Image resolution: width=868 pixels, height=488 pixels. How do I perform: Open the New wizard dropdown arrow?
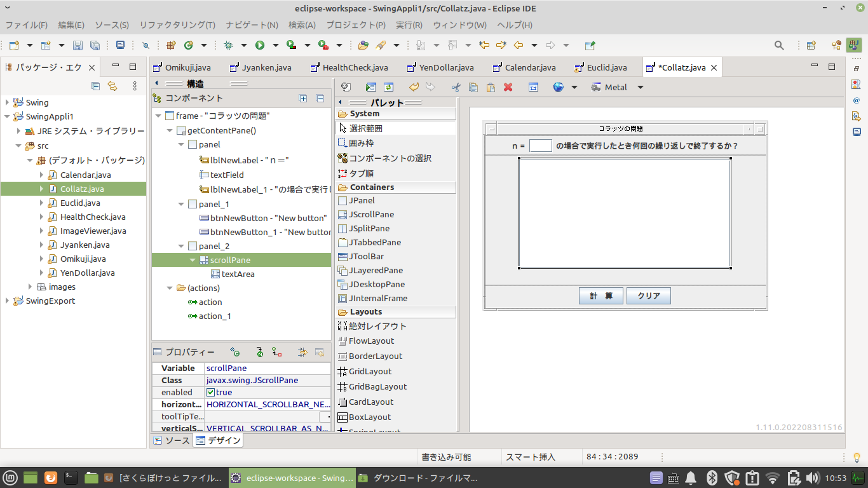pyautogui.click(x=29, y=45)
